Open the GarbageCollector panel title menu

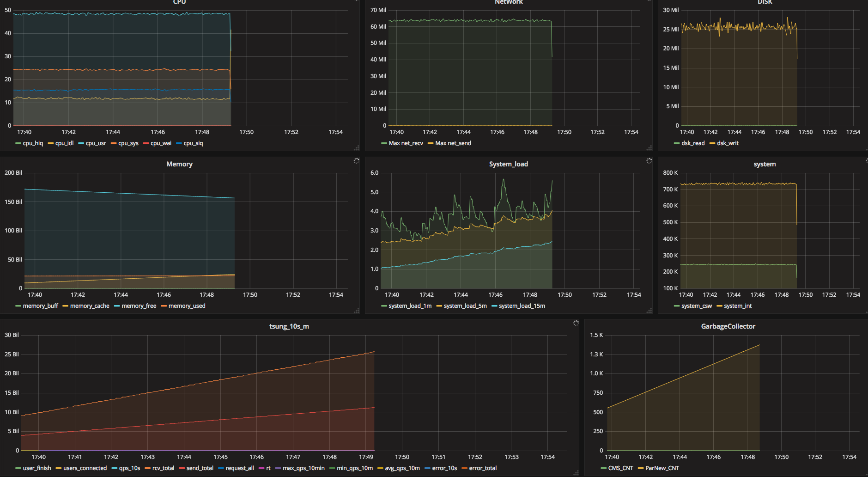(728, 326)
